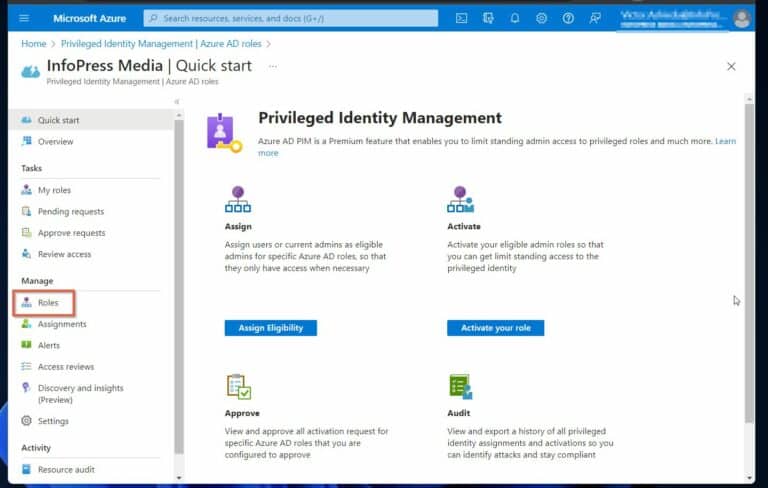The width and height of the screenshot is (768, 488).
Task: Open portal settings gear in header
Action: pyautogui.click(x=541, y=18)
